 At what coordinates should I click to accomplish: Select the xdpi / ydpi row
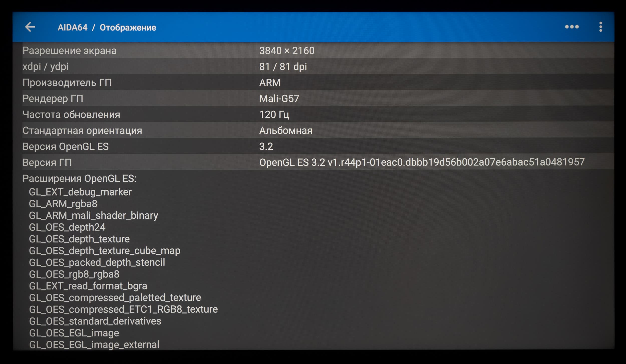45,67
